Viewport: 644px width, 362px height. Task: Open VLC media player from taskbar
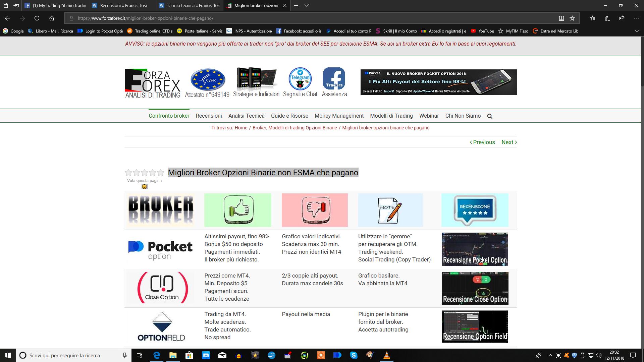point(386,355)
